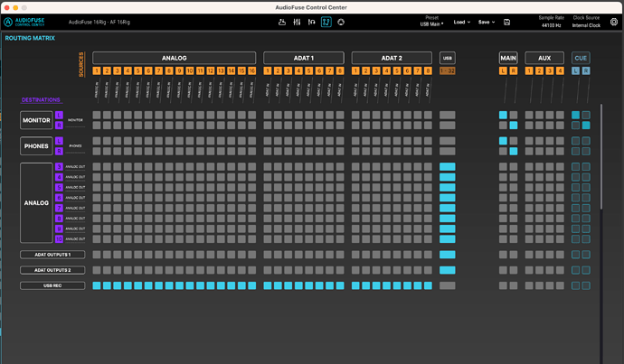Click the DESTINATIONS label
This screenshot has height=364, width=624.
point(41,99)
